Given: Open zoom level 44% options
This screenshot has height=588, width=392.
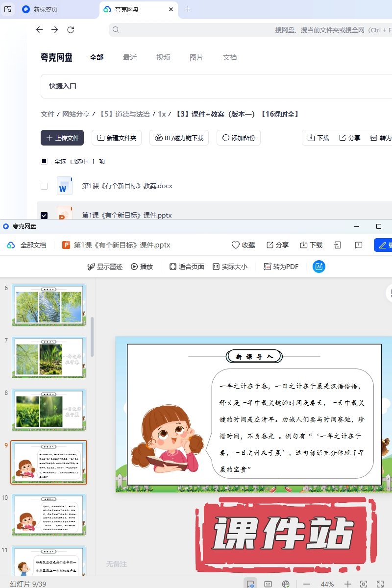Looking at the screenshot, I should point(327,584).
